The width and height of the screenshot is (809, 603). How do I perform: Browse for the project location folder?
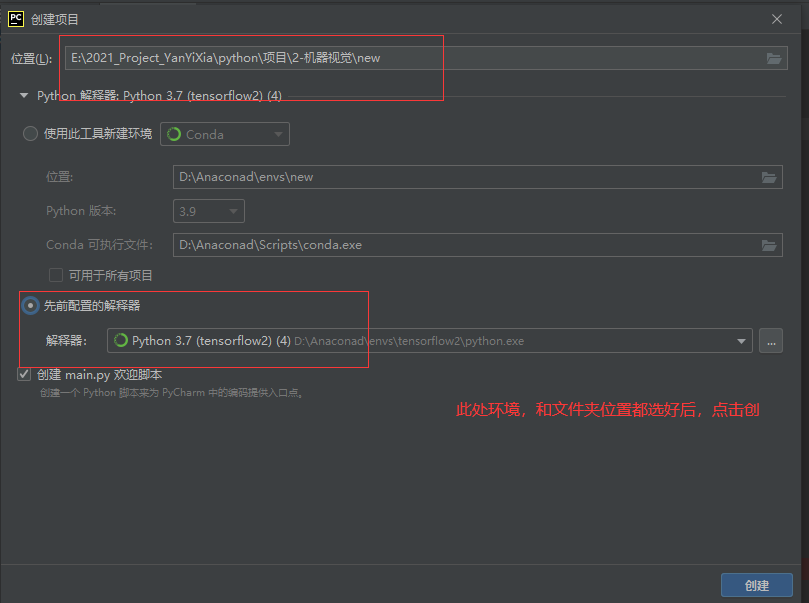(x=773, y=58)
